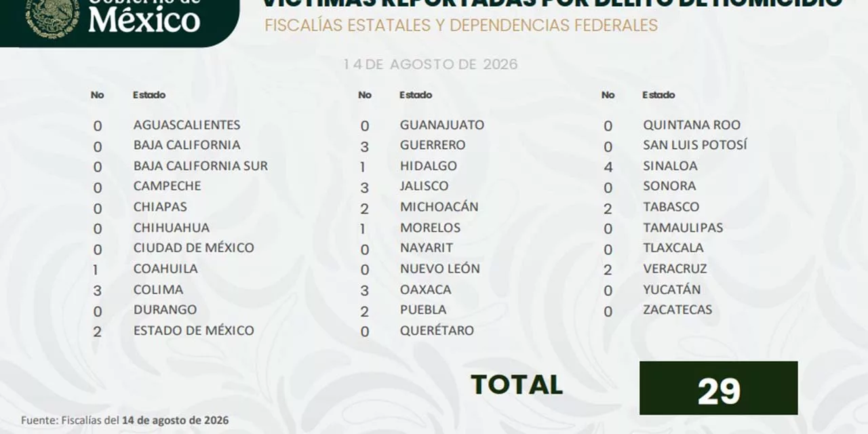Click the third column No header

pos(608,95)
